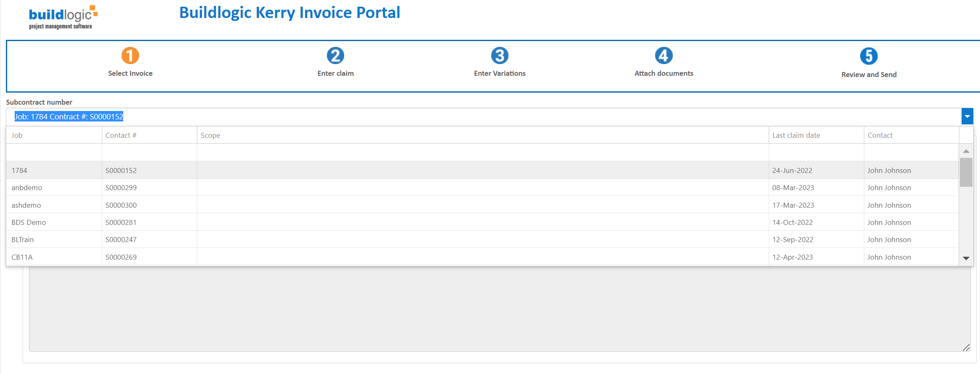Click the Buildlogic logo
The width and height of the screenshot is (980, 374).
(63, 17)
